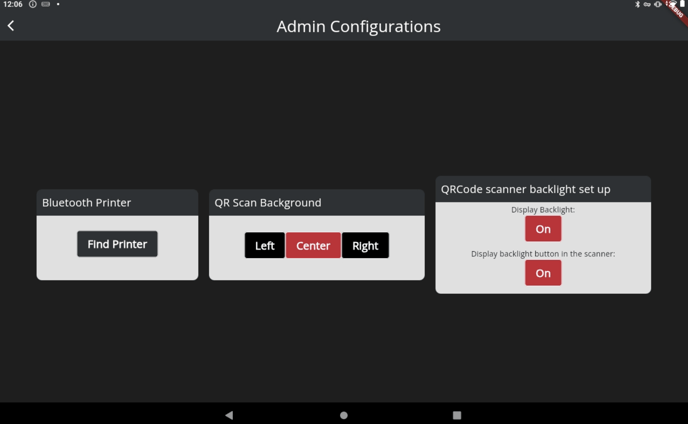Viewport: 688px width, 424px height.
Task: Select Center QR scan background
Action: pyautogui.click(x=313, y=245)
